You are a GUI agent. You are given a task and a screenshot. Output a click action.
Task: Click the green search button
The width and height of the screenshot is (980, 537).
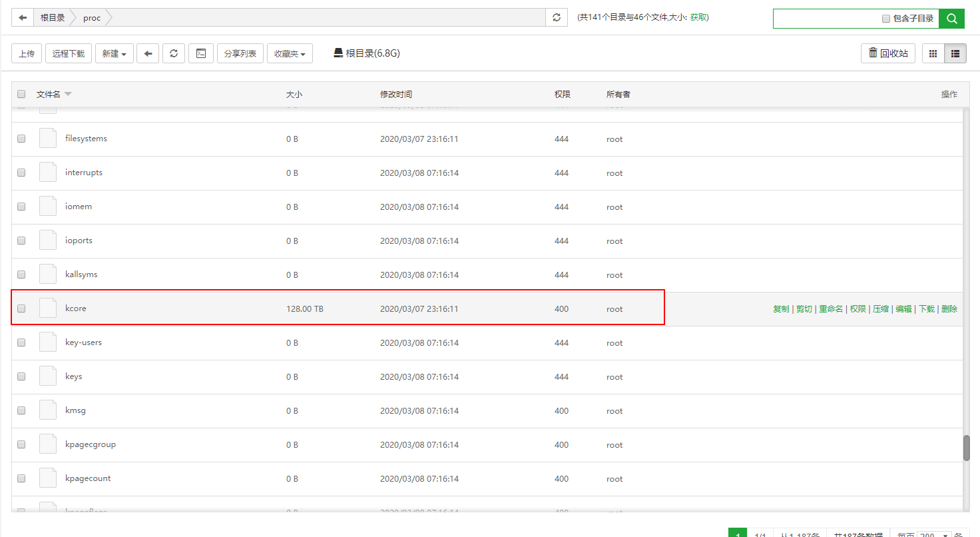point(951,19)
